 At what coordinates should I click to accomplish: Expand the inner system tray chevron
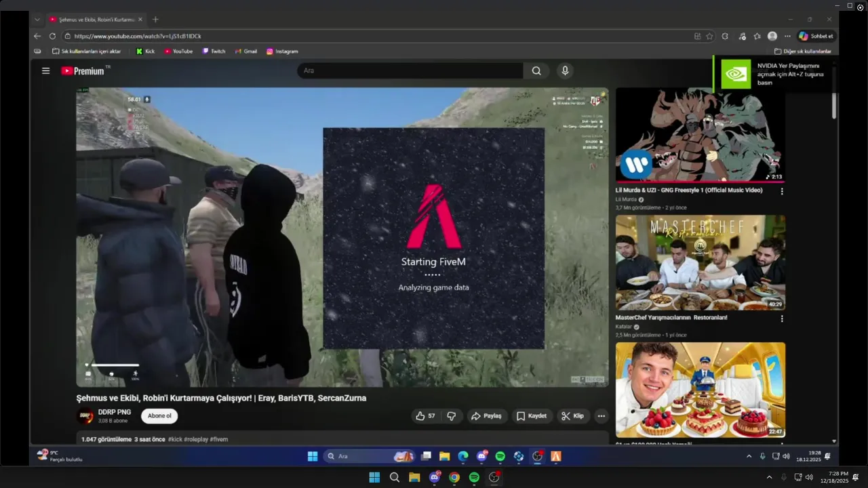tap(749, 457)
